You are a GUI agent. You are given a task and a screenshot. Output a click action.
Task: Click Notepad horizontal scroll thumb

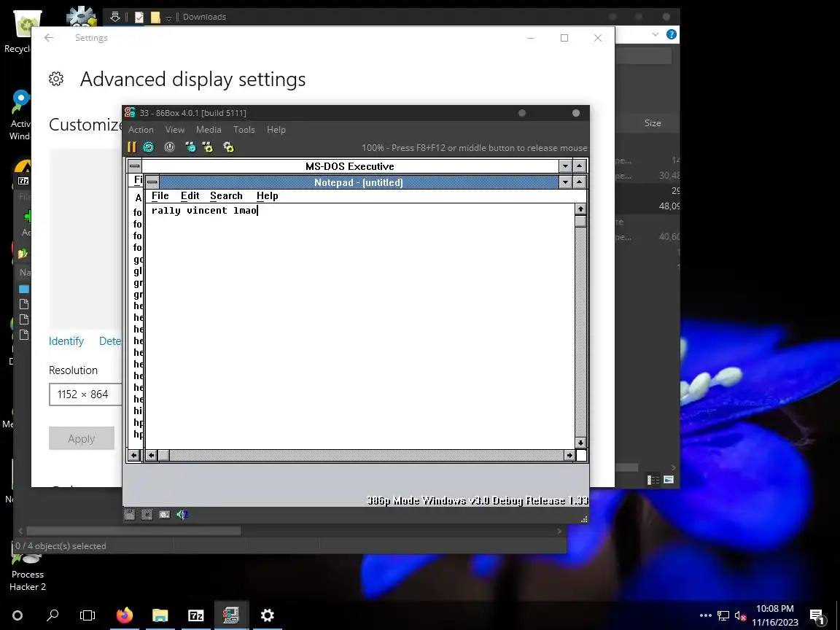pos(163,455)
